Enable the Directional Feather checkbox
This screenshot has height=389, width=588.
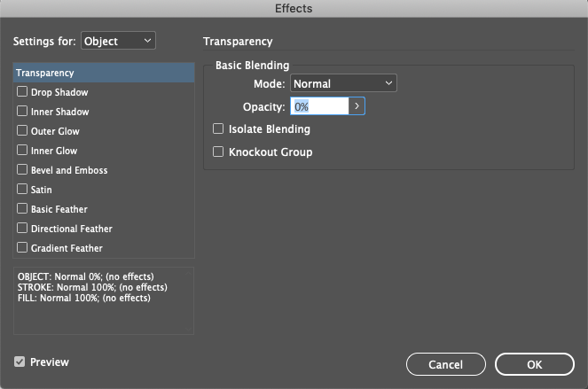click(x=23, y=229)
